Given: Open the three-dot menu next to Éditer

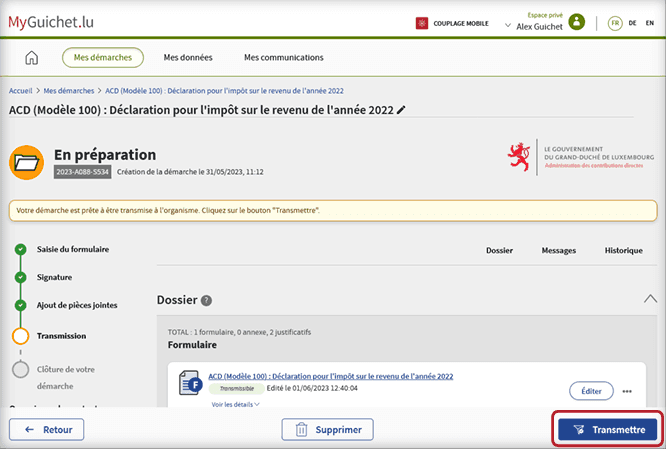Looking at the screenshot, I should tap(627, 391).
